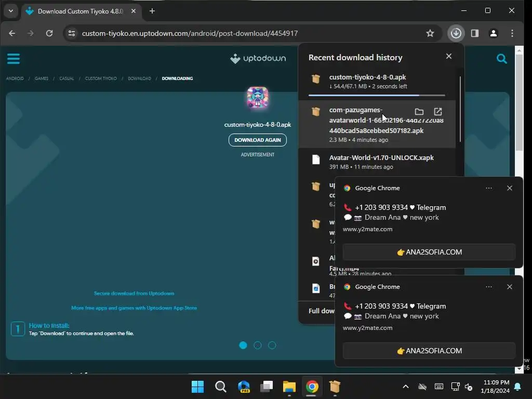Open the tab search dropdown arrow
This screenshot has height=399, width=532.
tap(11, 11)
